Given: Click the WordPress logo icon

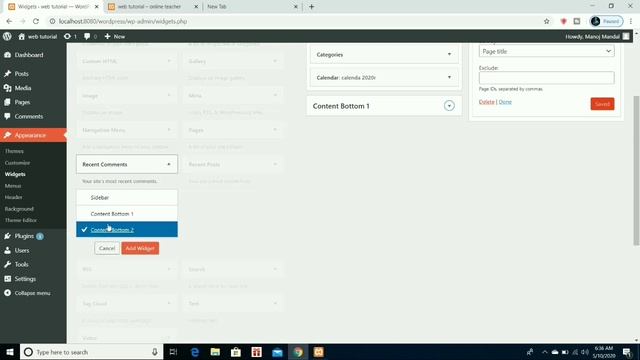Looking at the screenshot, I should click(7, 36).
